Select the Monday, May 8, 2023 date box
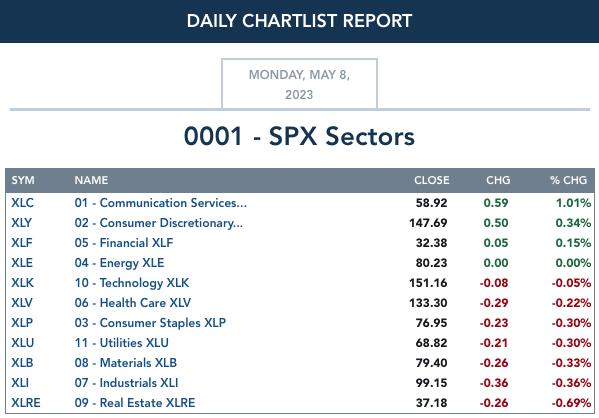The height and width of the screenshot is (418, 599). pyautogui.click(x=299, y=84)
